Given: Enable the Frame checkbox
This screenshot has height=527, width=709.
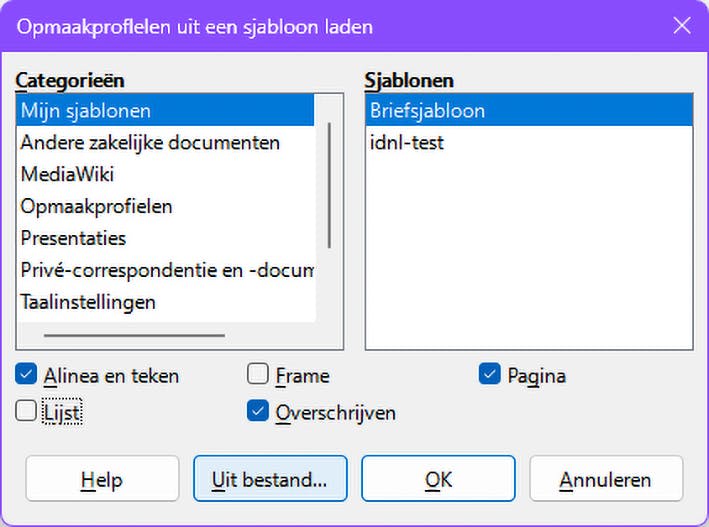Looking at the screenshot, I should pyautogui.click(x=258, y=376).
